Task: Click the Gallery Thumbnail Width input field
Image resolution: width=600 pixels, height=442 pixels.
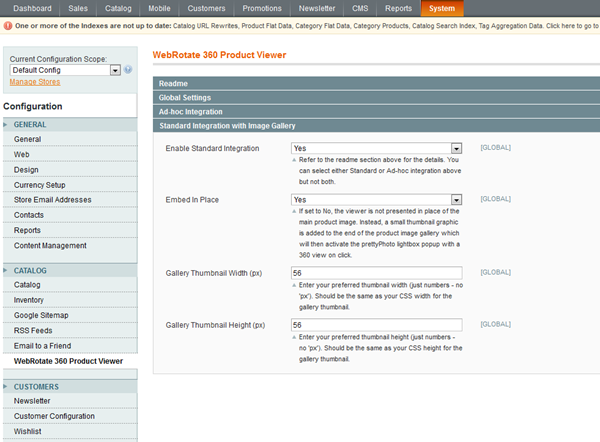Action: click(x=376, y=273)
